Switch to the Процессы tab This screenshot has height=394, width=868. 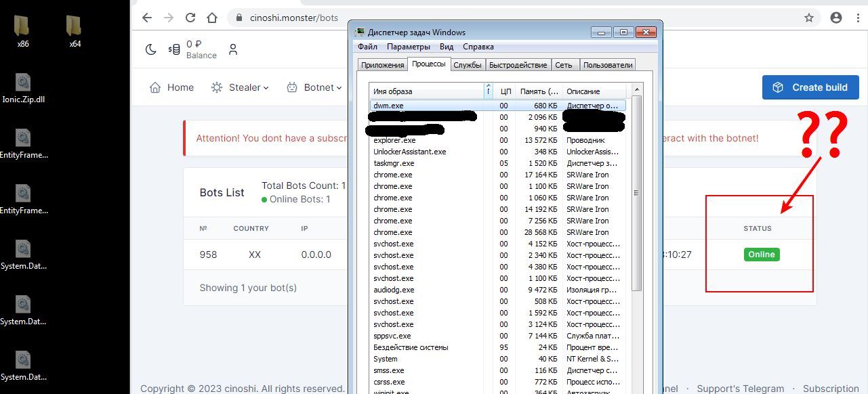point(429,64)
